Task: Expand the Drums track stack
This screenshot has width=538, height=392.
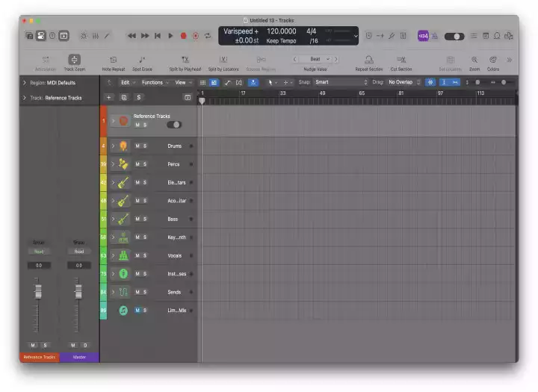Action: pos(113,146)
